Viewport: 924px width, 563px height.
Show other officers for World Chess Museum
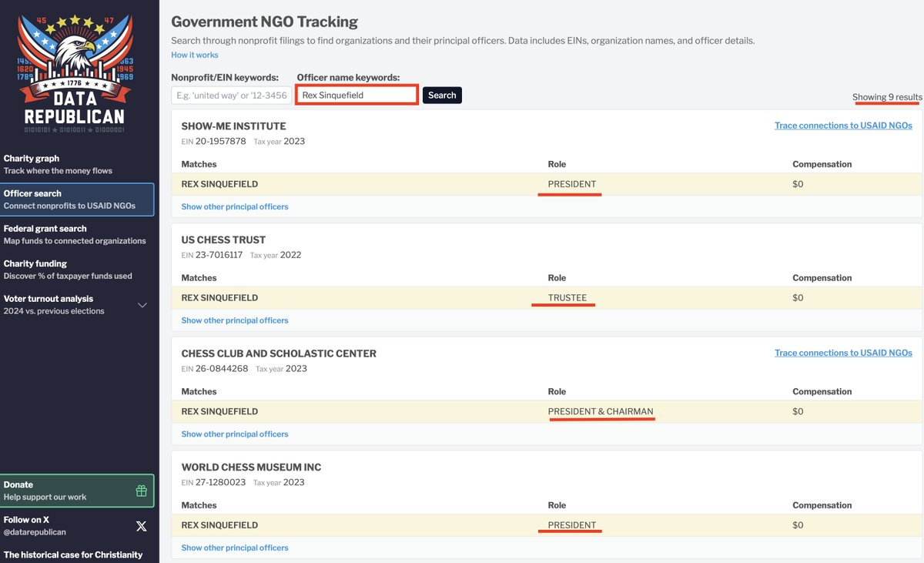click(235, 548)
